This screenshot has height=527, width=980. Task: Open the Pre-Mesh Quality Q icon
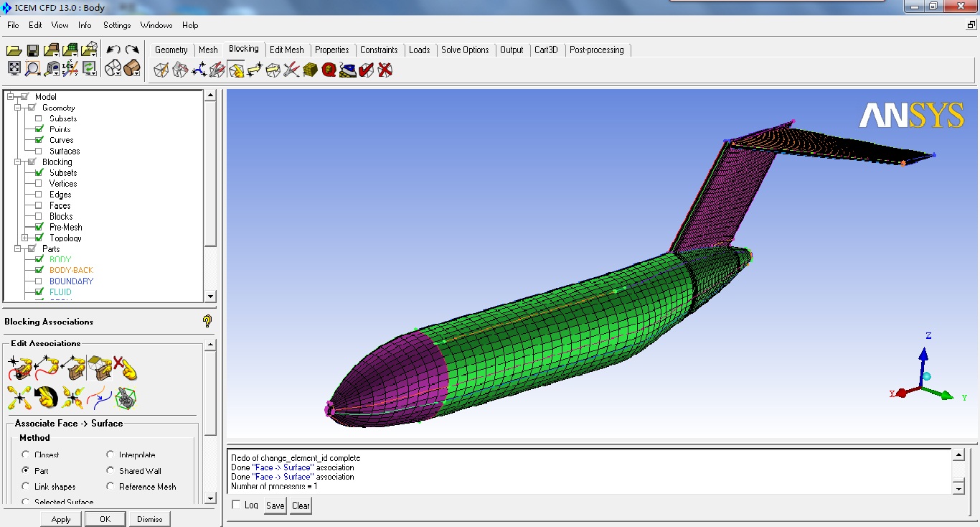pos(329,70)
